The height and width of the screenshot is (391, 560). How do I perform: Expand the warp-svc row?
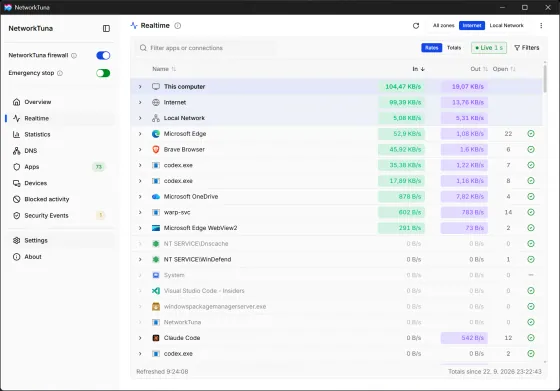click(140, 212)
